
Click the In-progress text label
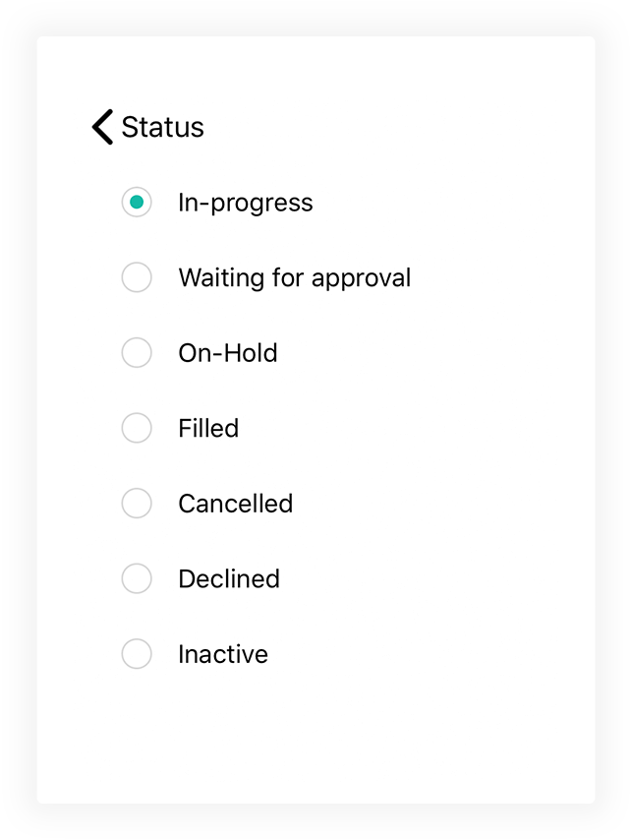[x=245, y=203]
